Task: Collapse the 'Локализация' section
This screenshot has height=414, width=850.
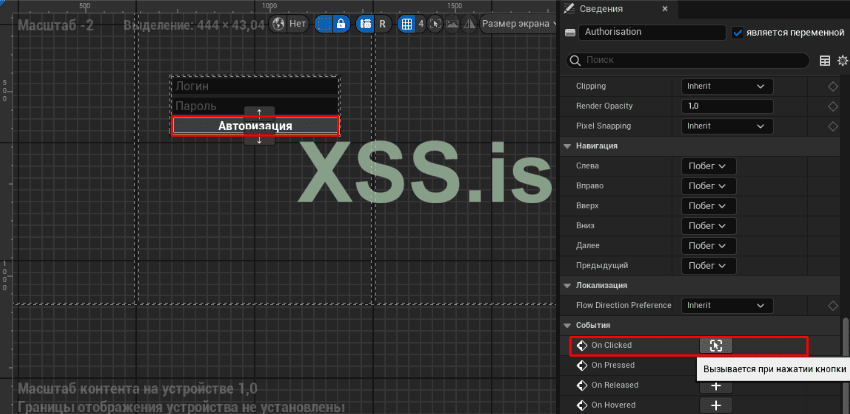Action: (568, 285)
